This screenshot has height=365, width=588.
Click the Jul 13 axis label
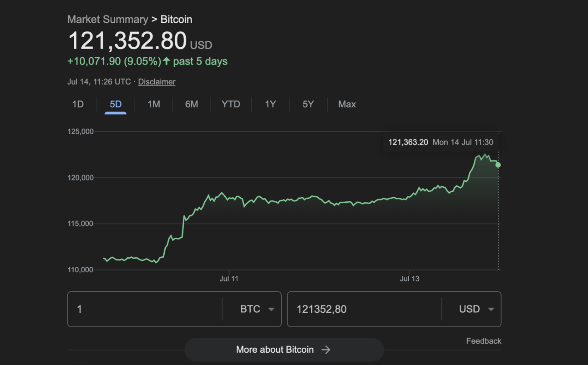[410, 279]
